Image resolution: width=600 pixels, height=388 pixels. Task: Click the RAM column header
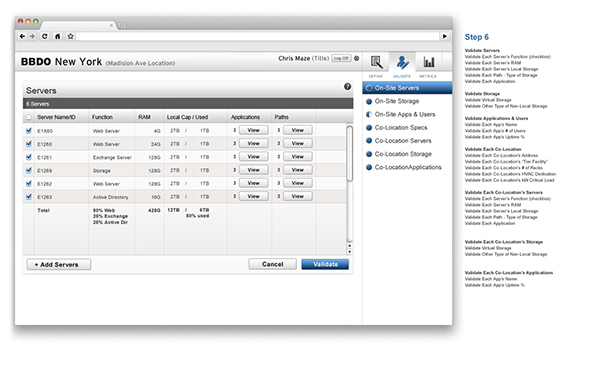(x=144, y=117)
